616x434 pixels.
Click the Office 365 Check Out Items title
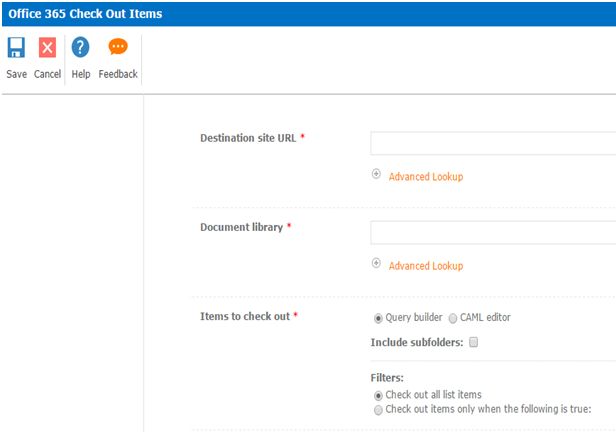(x=85, y=14)
